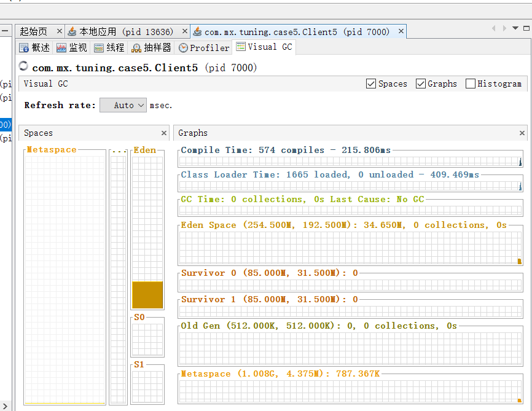Uncheck the Spaces checkbox
This screenshot has height=411, width=532.
tap(370, 84)
